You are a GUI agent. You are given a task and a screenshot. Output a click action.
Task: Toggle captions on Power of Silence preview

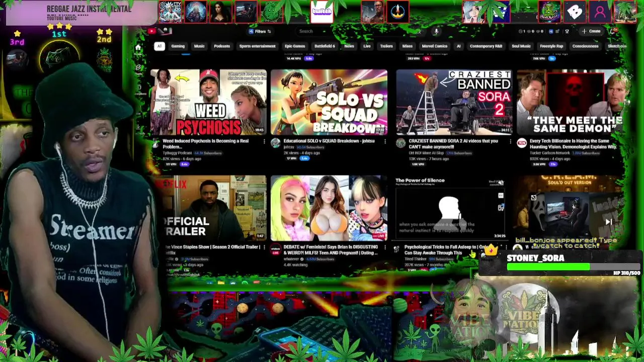tap(501, 196)
